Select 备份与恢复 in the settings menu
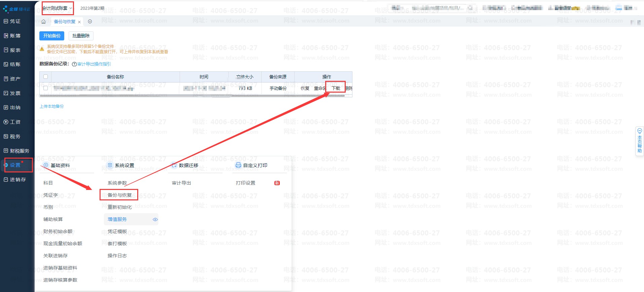 [119, 195]
